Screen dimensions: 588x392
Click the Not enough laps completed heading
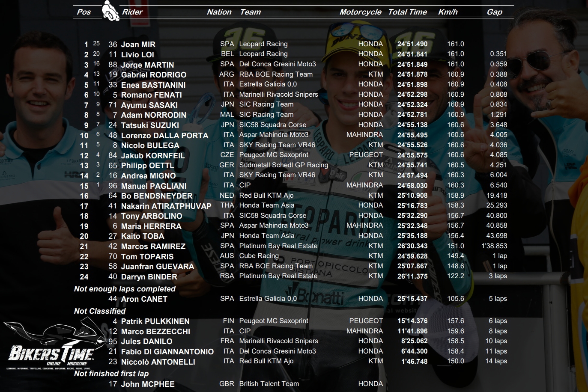coord(125,289)
